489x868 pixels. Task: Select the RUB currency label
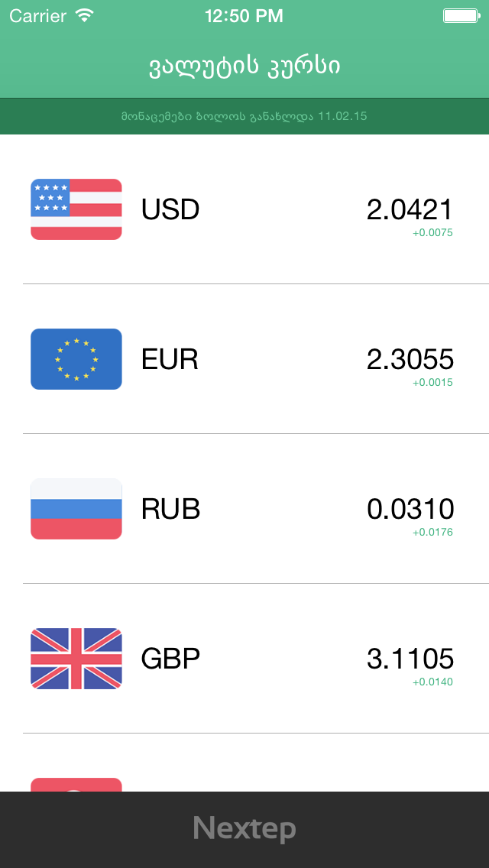pyautogui.click(x=170, y=509)
